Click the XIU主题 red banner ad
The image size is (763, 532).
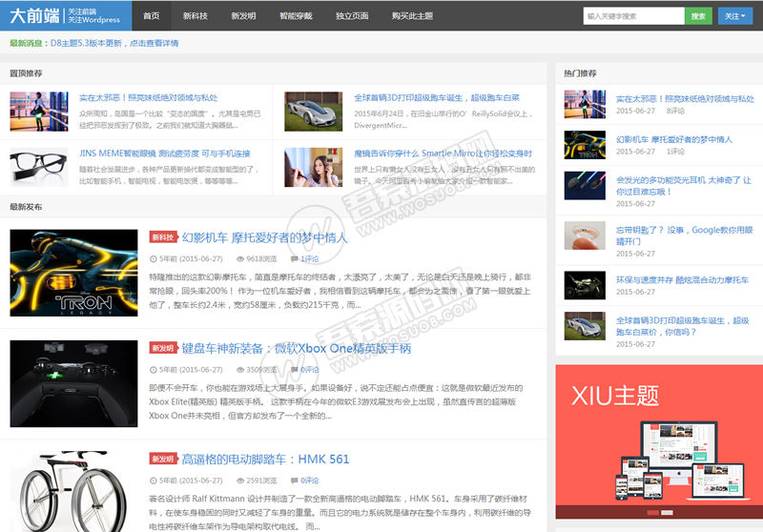point(659,441)
